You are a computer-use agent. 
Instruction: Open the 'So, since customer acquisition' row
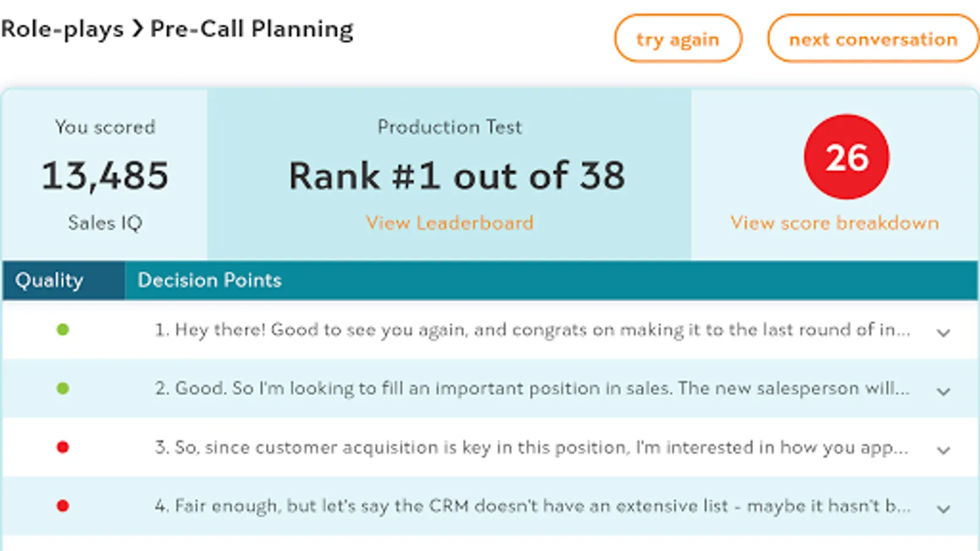pyautogui.click(x=532, y=448)
